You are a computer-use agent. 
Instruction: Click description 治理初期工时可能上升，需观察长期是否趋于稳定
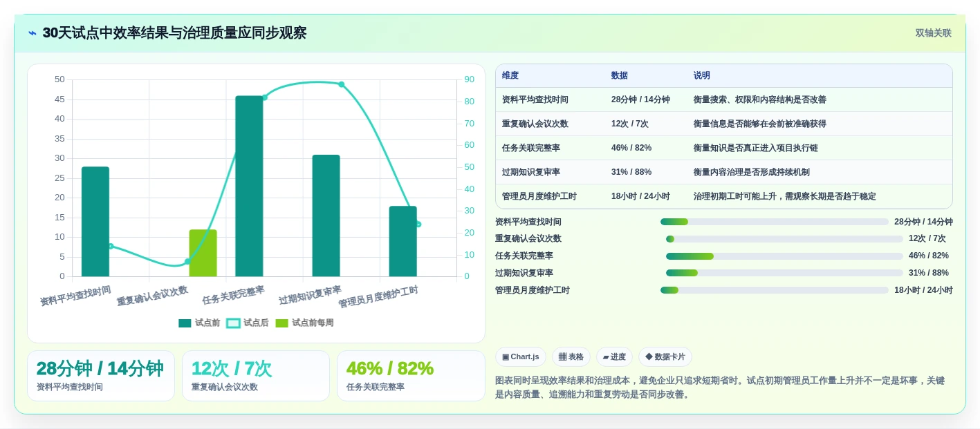(x=785, y=196)
